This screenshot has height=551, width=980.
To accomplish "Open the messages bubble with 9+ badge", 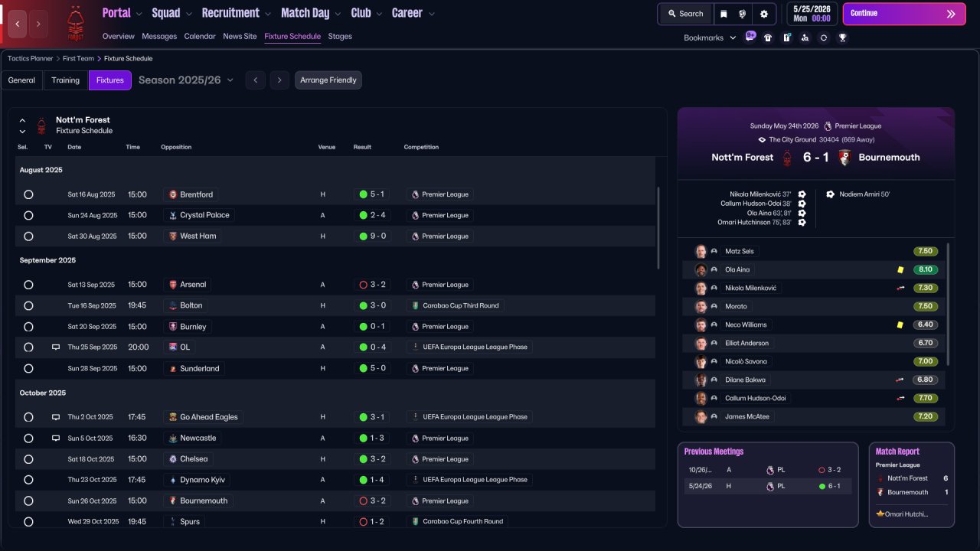I will tap(750, 37).
